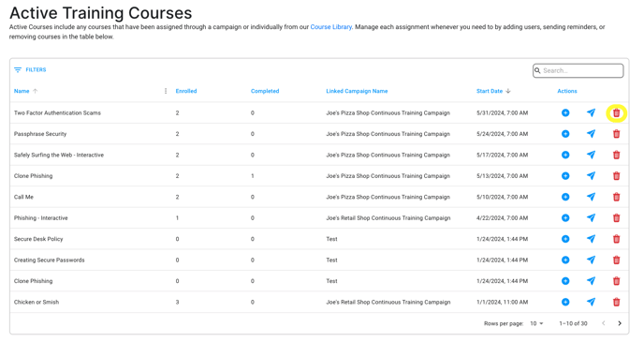Open the Name column options menu
The image size is (644, 342).
click(x=166, y=91)
